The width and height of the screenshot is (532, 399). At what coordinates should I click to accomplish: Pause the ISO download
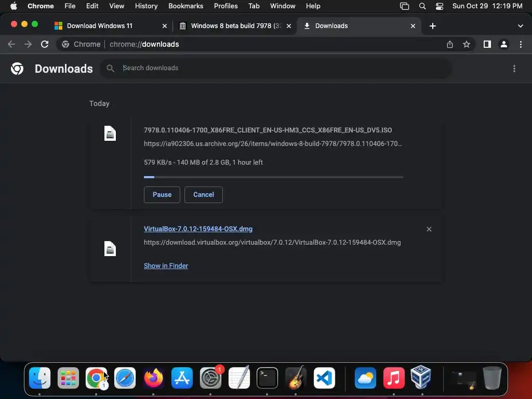tap(162, 195)
